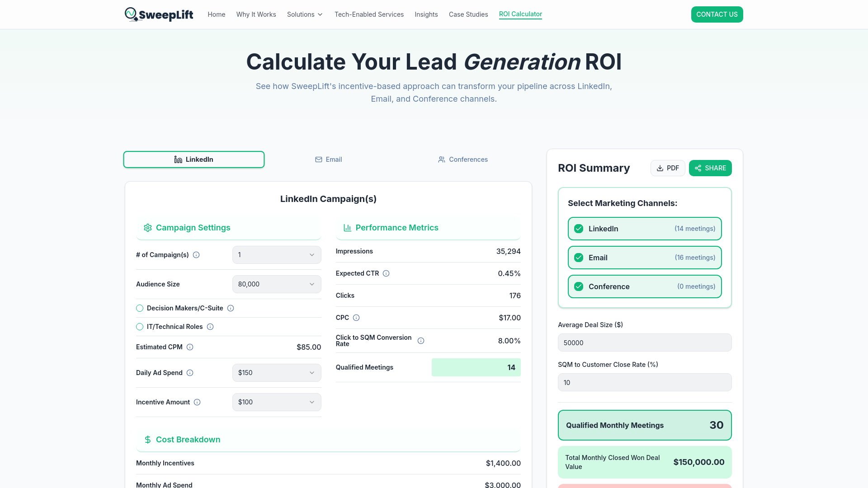The height and width of the screenshot is (488, 868).
Task: Open Tech-Enabled Services page
Action: point(369,14)
